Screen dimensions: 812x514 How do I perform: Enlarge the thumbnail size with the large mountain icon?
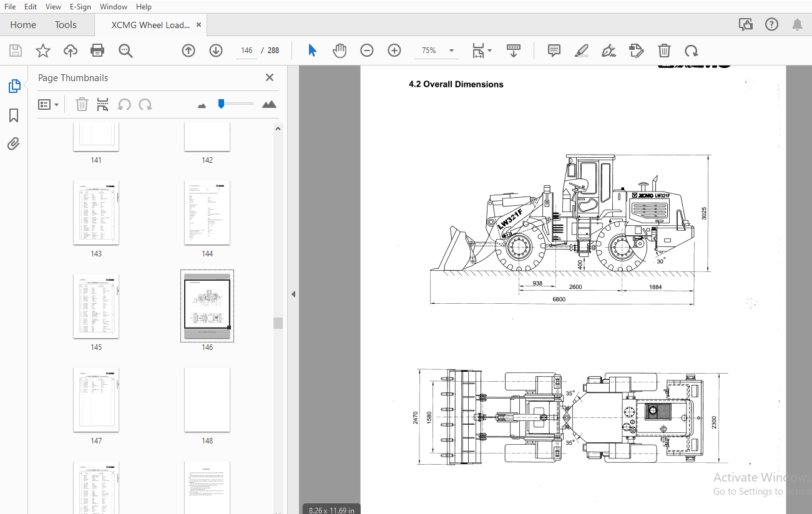point(269,104)
